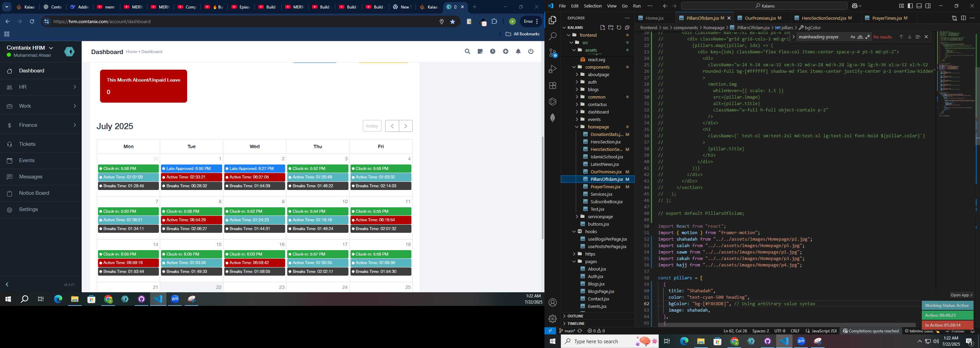Split the editor to the right

963,18
